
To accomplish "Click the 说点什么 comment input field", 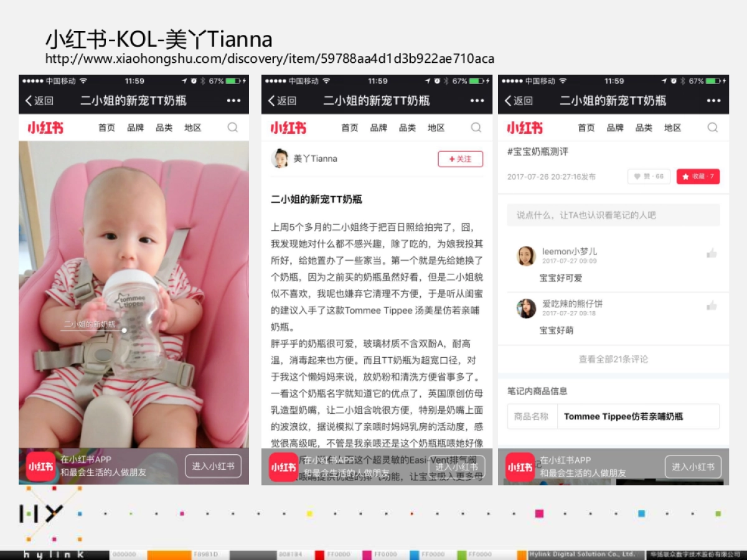I will [612, 215].
